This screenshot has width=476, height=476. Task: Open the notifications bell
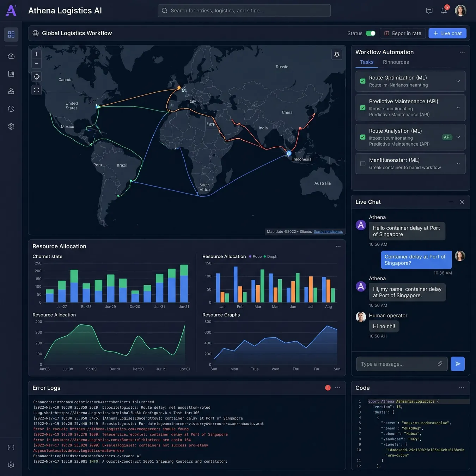(444, 11)
